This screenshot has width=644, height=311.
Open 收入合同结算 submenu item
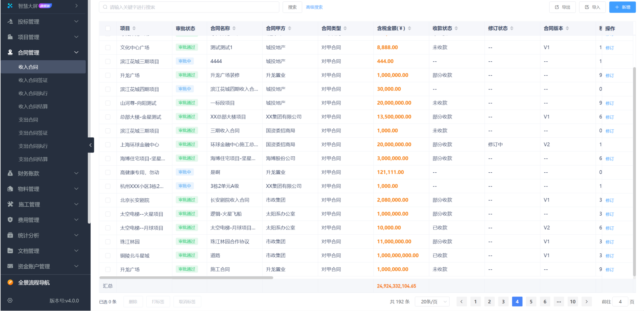click(x=33, y=106)
